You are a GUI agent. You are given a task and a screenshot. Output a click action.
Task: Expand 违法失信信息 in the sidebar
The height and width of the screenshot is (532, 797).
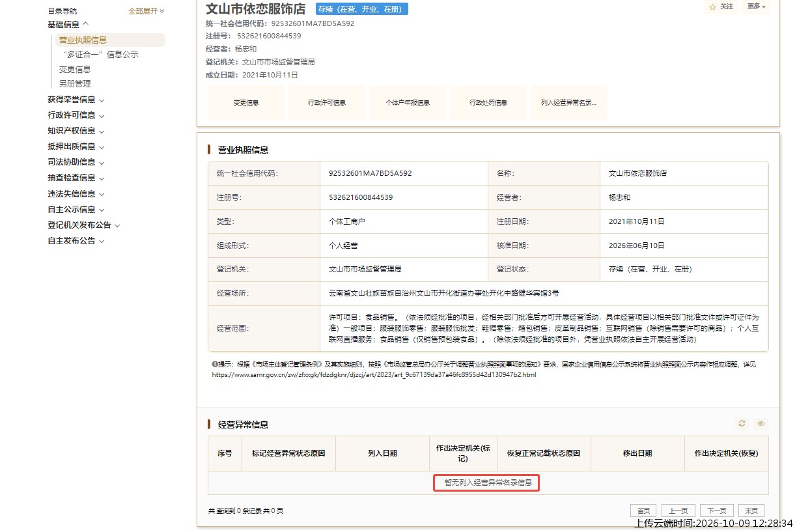(x=76, y=193)
